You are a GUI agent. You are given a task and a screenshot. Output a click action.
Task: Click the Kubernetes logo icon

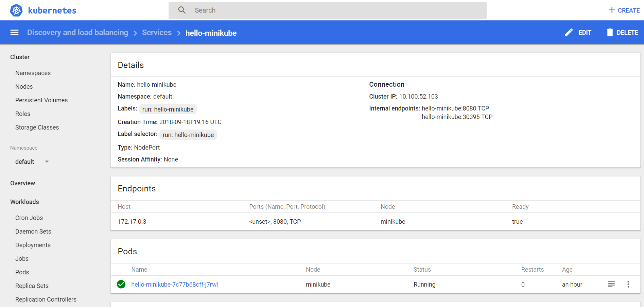[x=16, y=10]
